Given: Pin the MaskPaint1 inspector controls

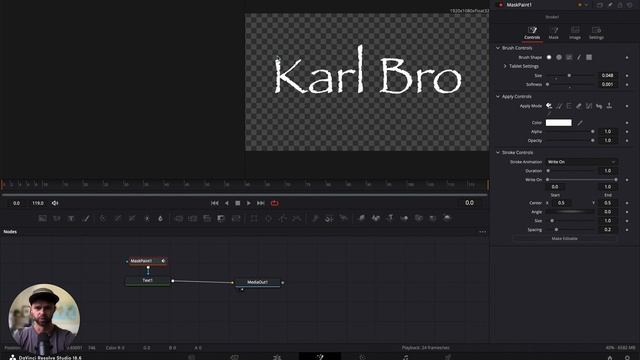Looking at the screenshot, I should point(610,5).
